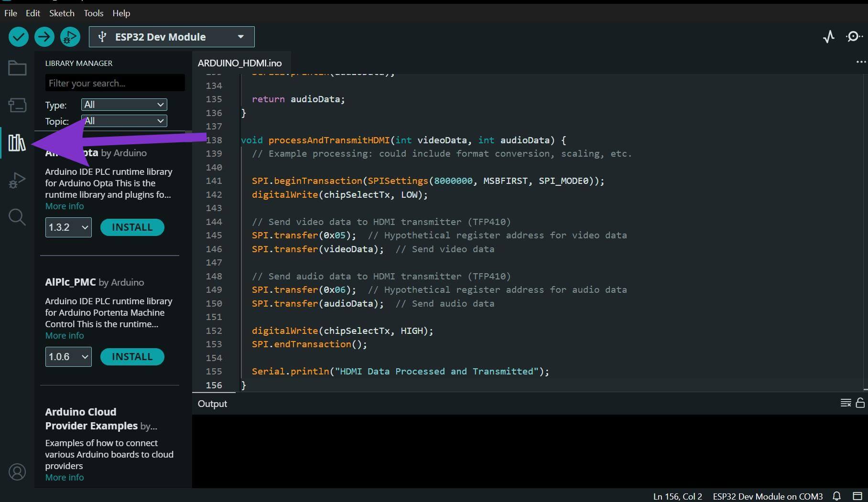Toggle the output scroll lock icon

click(860, 403)
